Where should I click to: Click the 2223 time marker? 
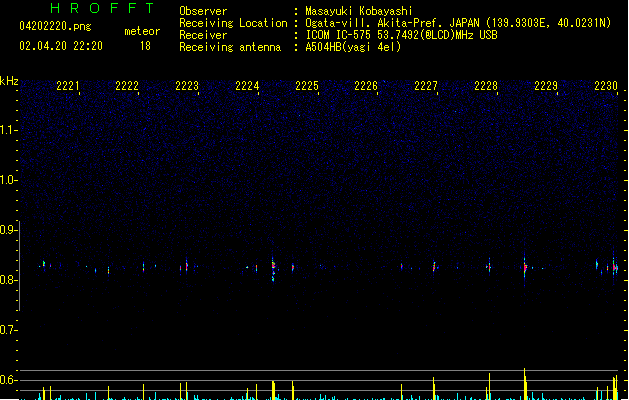click(187, 86)
